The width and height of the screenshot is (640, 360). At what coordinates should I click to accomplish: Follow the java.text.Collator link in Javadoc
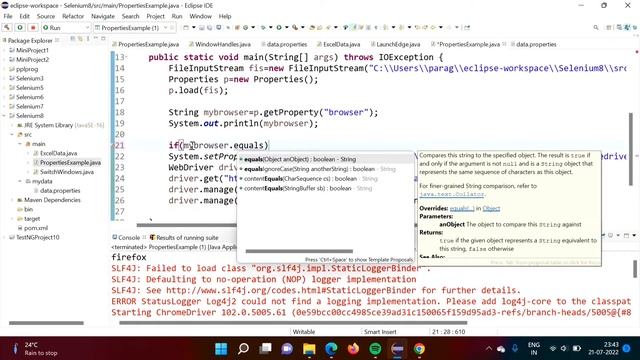(x=451, y=194)
